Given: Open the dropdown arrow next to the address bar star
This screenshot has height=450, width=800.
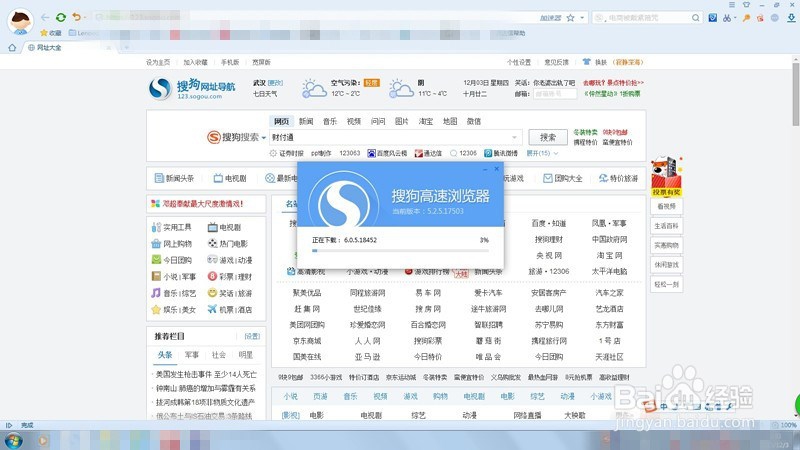Looking at the screenshot, I should (582, 18).
